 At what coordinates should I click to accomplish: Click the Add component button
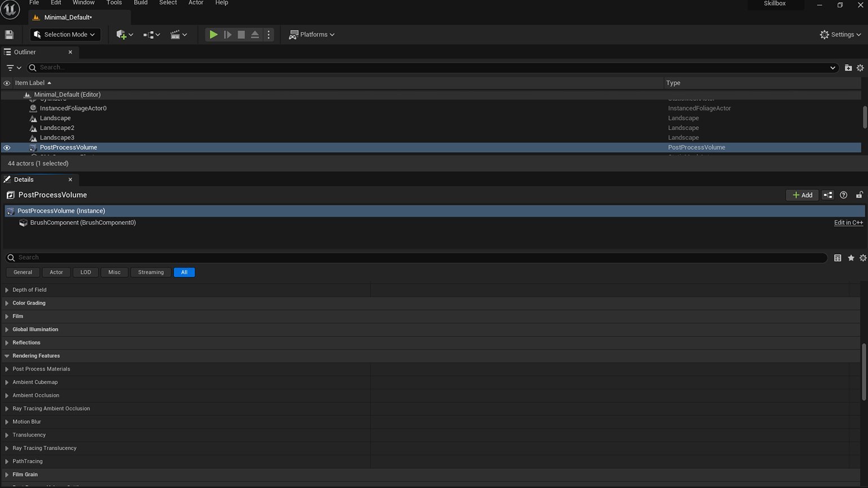(802, 195)
